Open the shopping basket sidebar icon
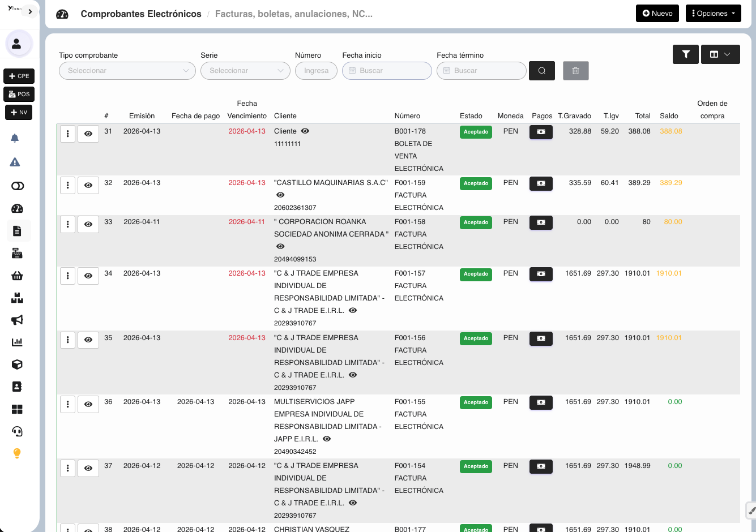The width and height of the screenshot is (756, 532). coord(17,276)
